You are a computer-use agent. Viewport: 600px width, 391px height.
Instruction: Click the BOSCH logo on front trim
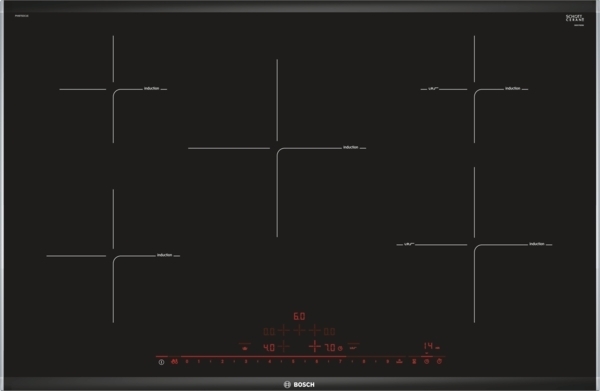coord(299,384)
